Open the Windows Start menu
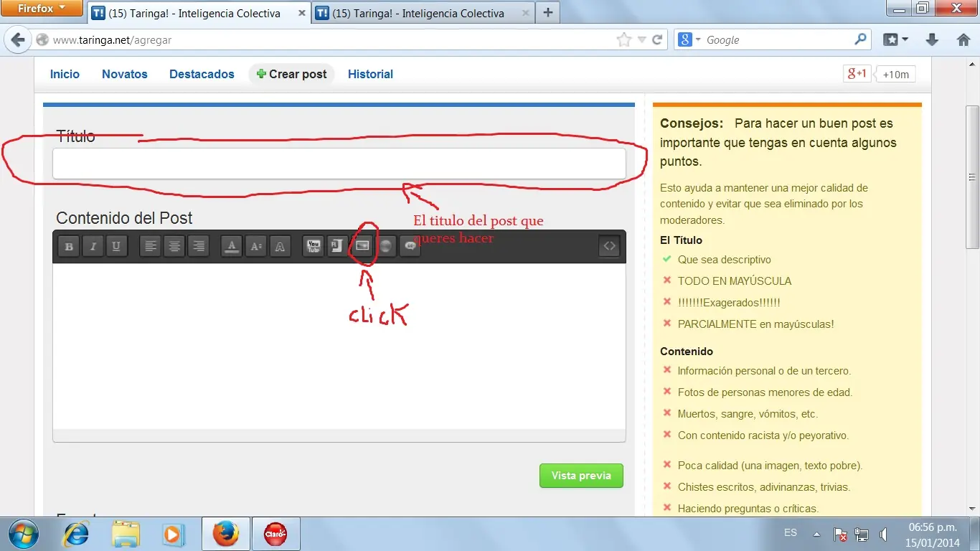 24,533
